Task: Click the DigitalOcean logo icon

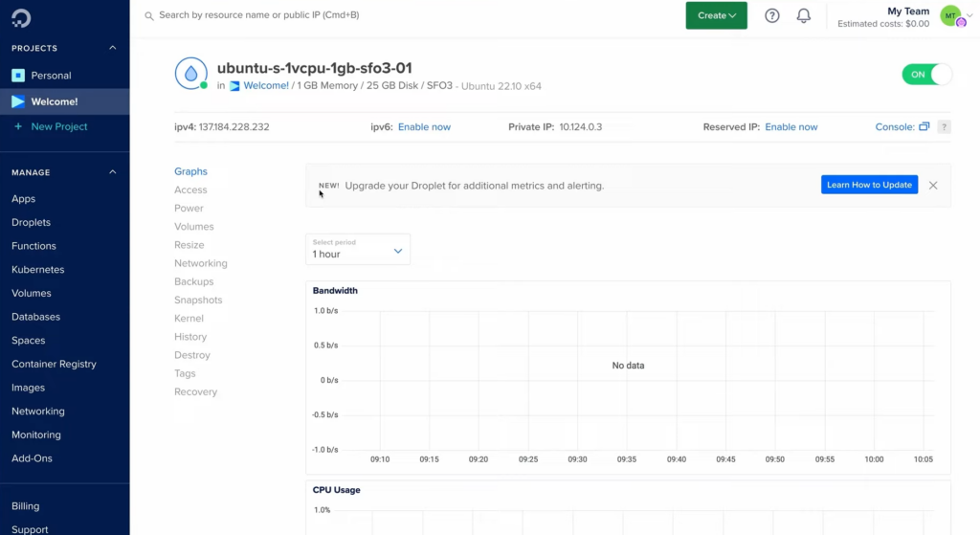Action: 21,18
